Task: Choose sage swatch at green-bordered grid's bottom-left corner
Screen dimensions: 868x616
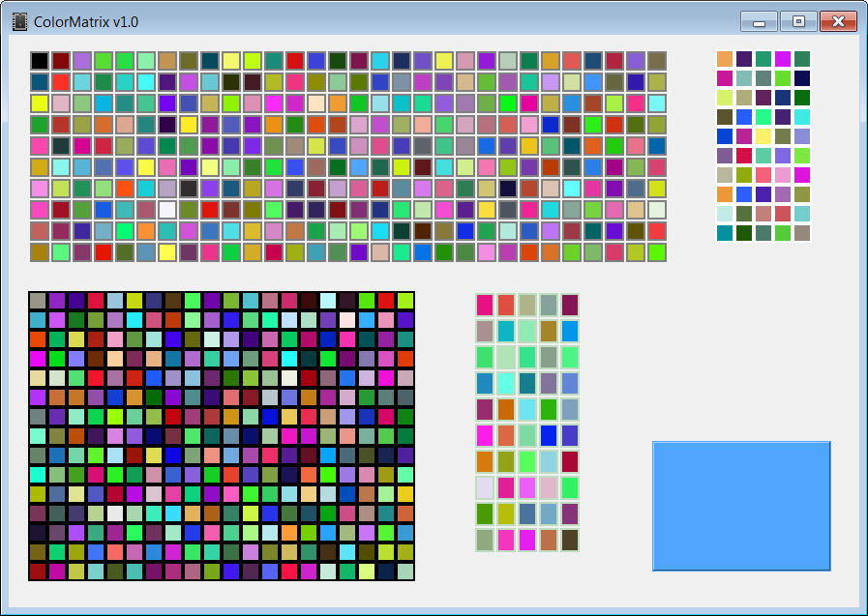Action: (485, 541)
